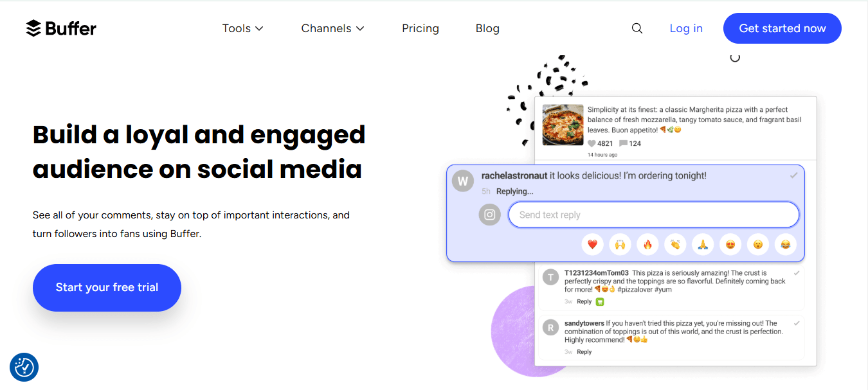React with the praying hands emoji
Viewport: 868px width, 390px height.
pyautogui.click(x=703, y=244)
